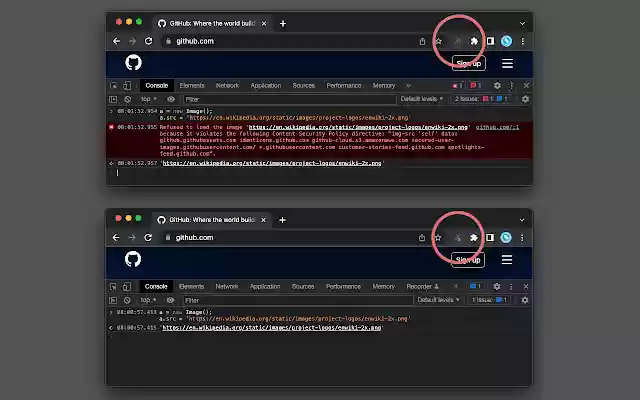Open DevTools settings gear in the top window
The height and width of the screenshot is (400, 640).
pos(497,85)
